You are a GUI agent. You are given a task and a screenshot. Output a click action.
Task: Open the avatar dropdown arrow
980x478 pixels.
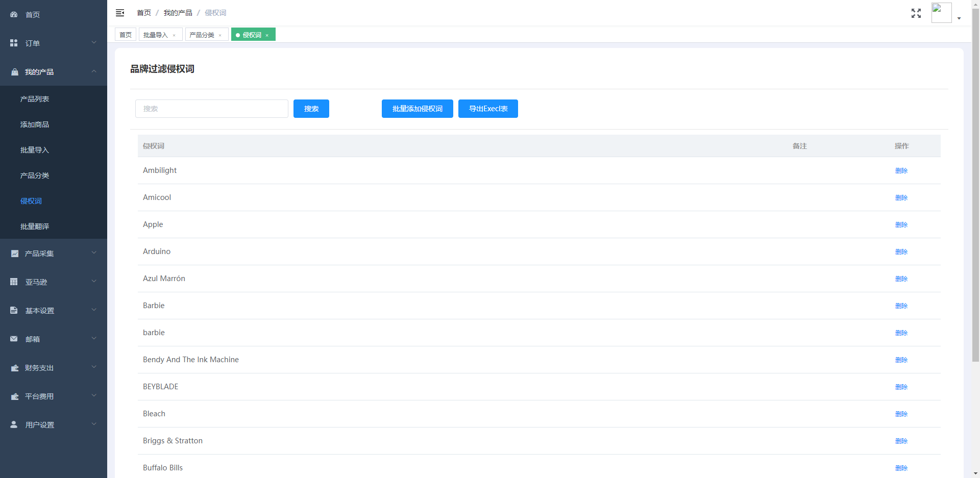point(959,18)
